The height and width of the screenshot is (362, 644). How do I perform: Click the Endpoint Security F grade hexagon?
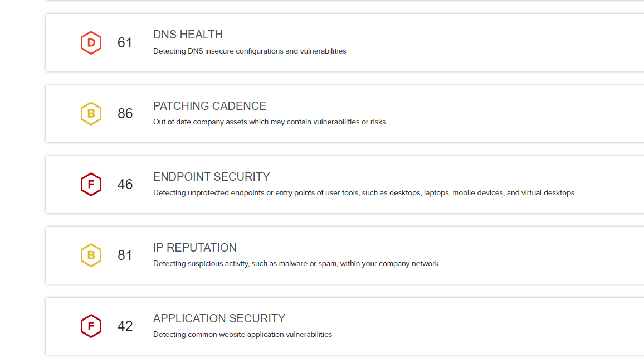[91, 185]
